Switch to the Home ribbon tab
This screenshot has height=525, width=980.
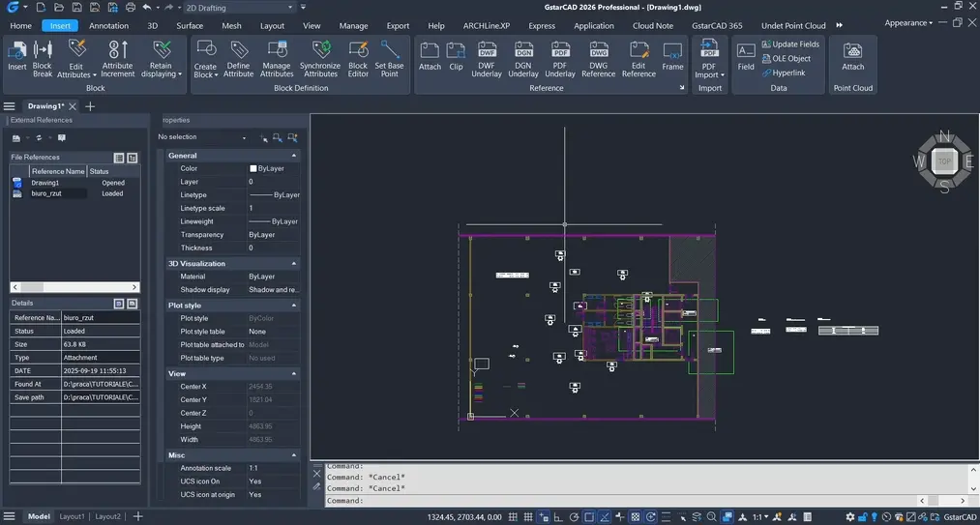[x=20, y=26]
